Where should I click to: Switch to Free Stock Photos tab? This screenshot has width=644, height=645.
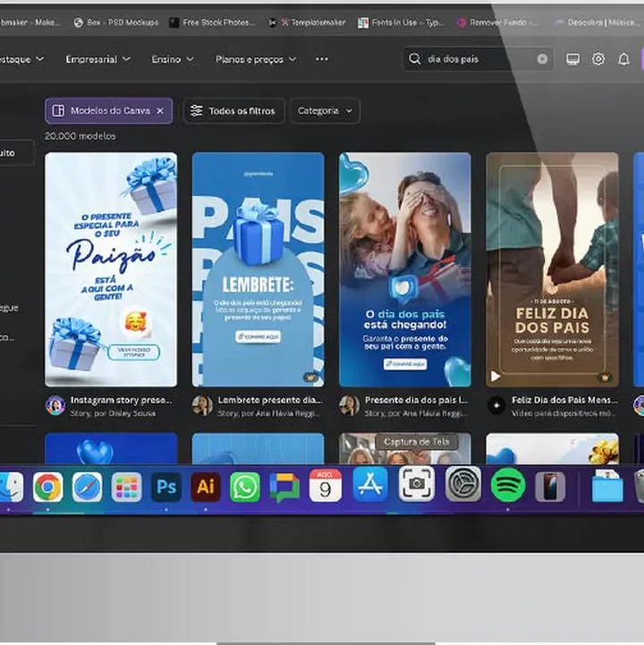pos(213,22)
